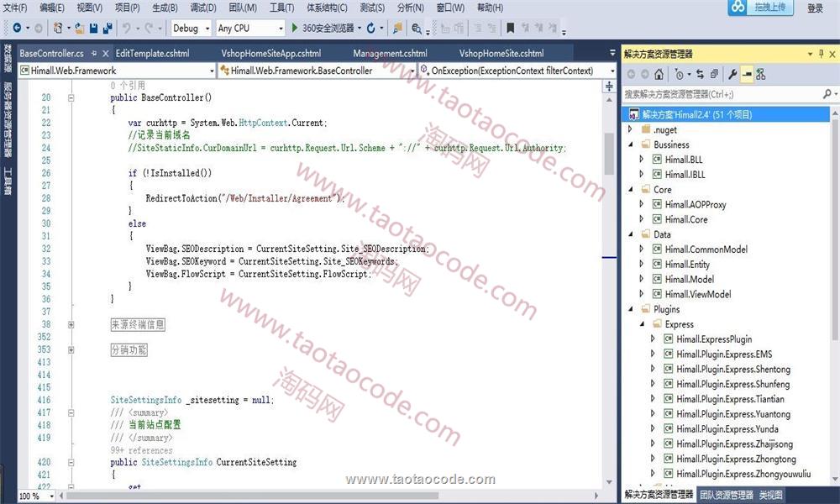The height and width of the screenshot is (504, 840).
Task: Click the 登录 sign-in link
Action: coord(815,8)
